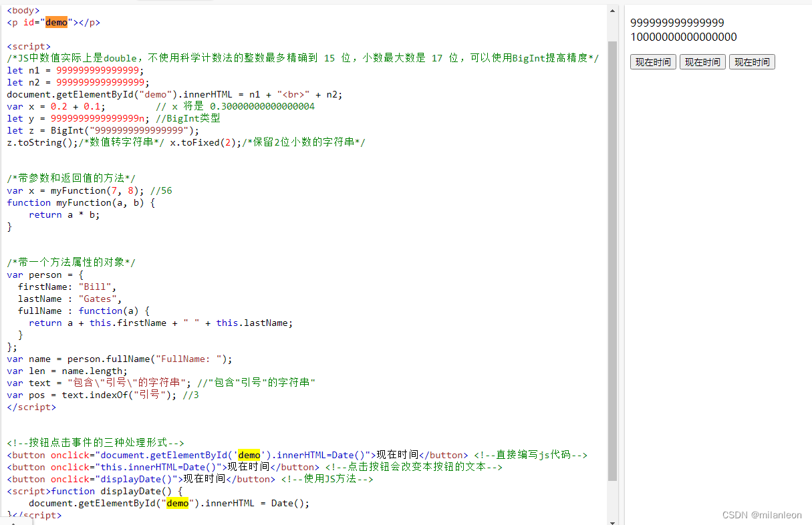Click the 'innerHTML = Date();' line inside displayDate

point(169,503)
